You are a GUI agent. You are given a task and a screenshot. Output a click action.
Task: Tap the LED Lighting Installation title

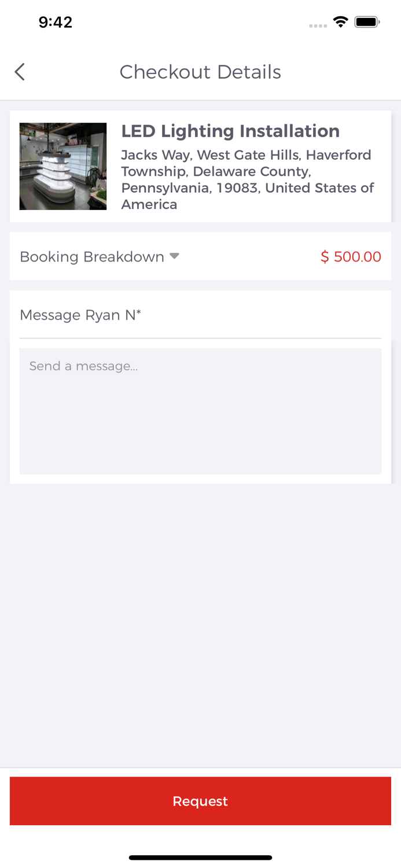pyautogui.click(x=230, y=131)
